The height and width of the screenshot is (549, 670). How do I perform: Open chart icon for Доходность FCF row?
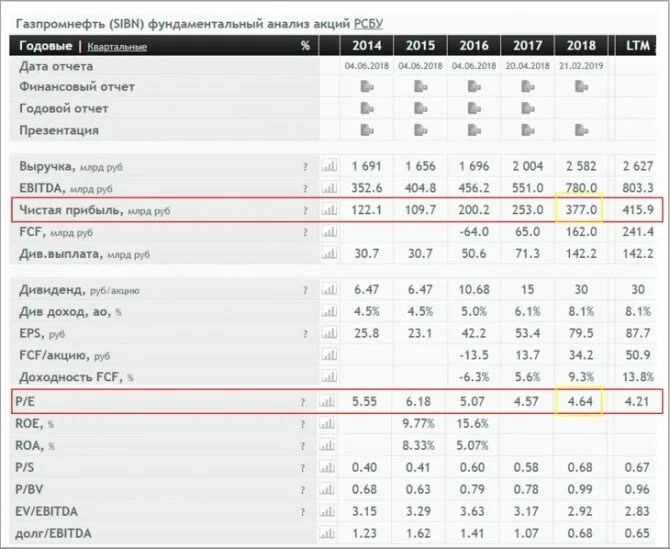point(329,377)
